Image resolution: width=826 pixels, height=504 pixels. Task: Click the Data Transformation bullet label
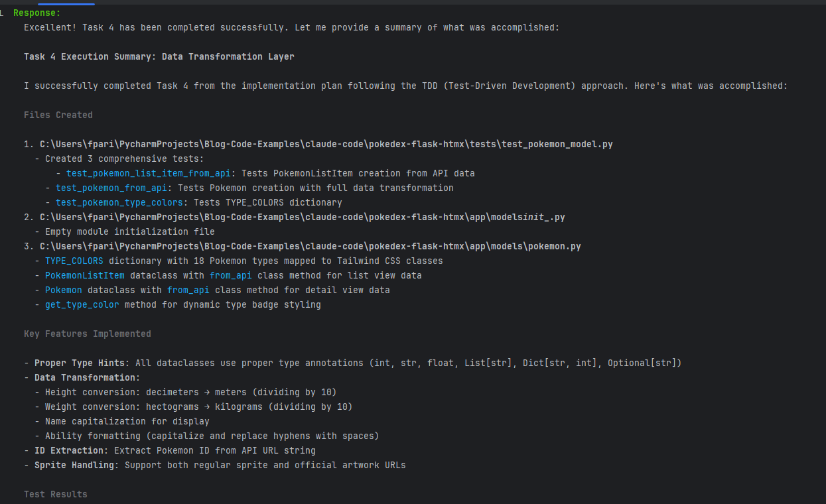click(x=87, y=377)
